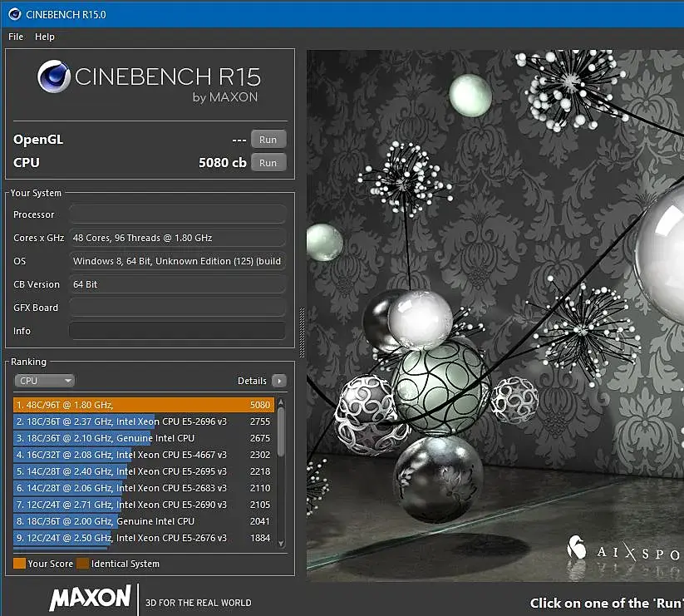Run the CPU benchmark
Viewport: 684px width, 616px height.
click(x=268, y=163)
